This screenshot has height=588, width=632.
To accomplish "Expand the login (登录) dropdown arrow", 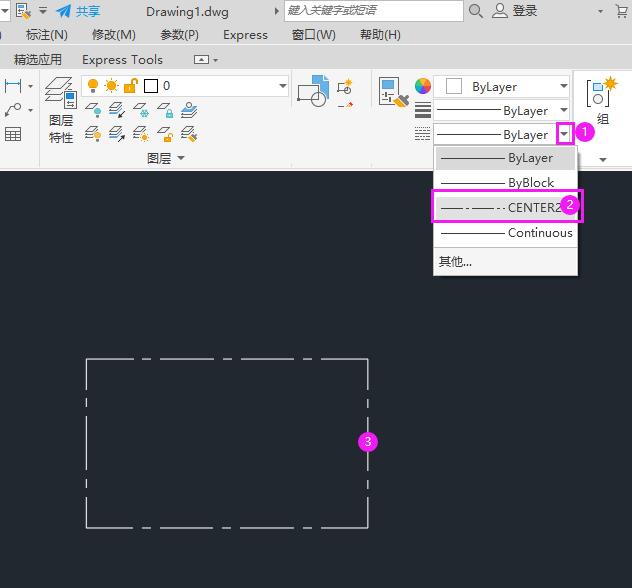I will [x=601, y=11].
